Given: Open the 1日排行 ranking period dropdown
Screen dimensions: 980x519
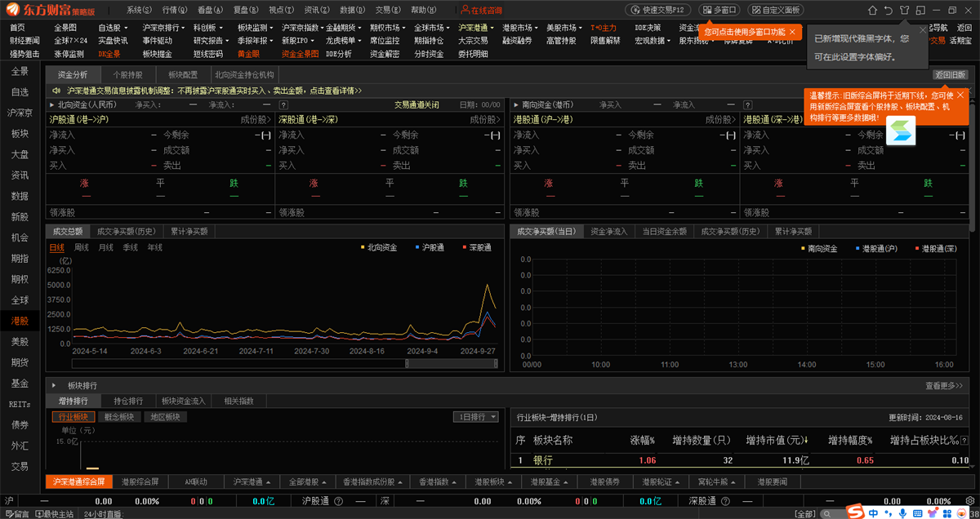Looking at the screenshot, I should 476,417.
